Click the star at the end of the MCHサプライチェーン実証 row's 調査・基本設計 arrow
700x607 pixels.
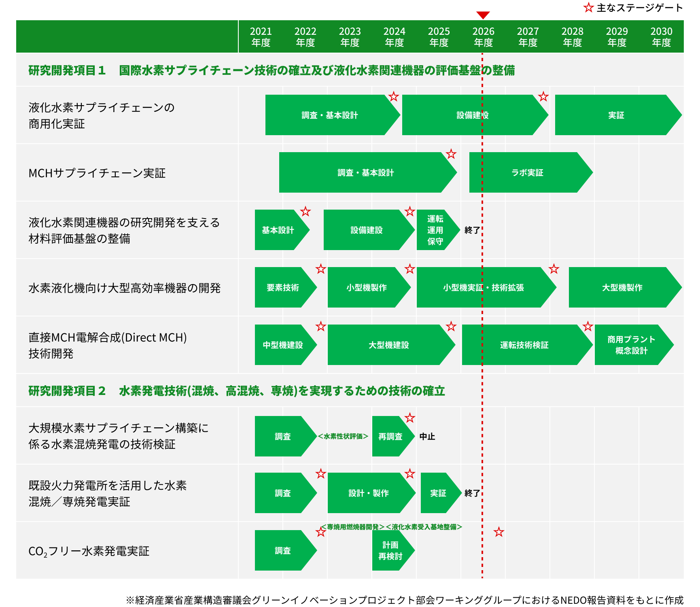pos(451,154)
